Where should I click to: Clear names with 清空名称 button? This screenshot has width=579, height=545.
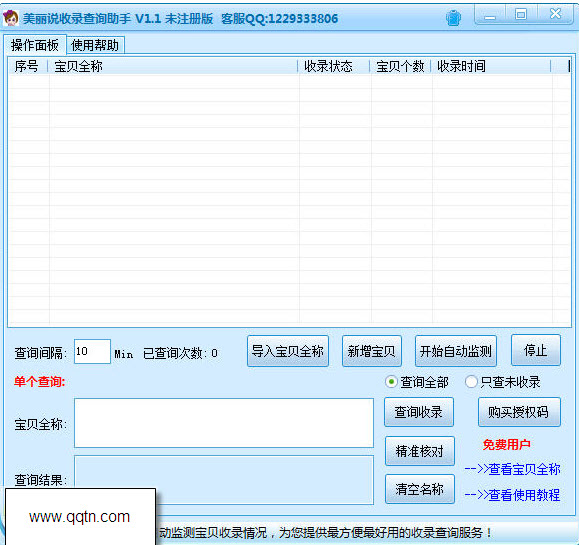[x=419, y=489]
